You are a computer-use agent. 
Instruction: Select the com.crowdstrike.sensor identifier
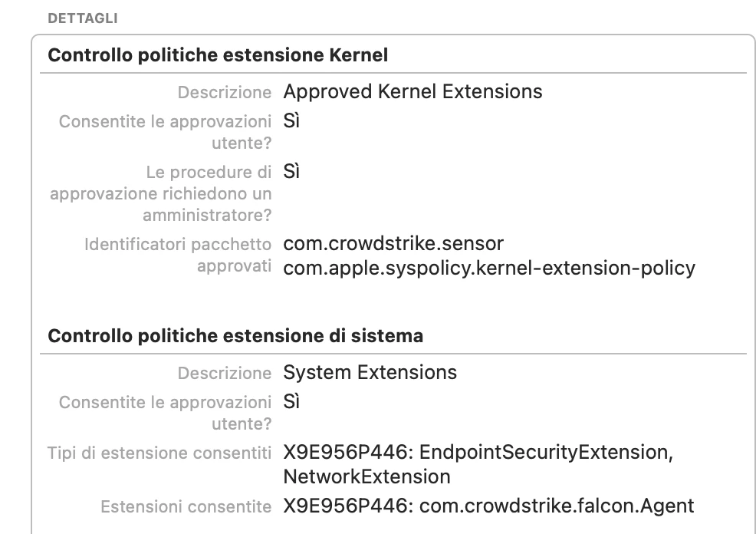[x=393, y=244]
